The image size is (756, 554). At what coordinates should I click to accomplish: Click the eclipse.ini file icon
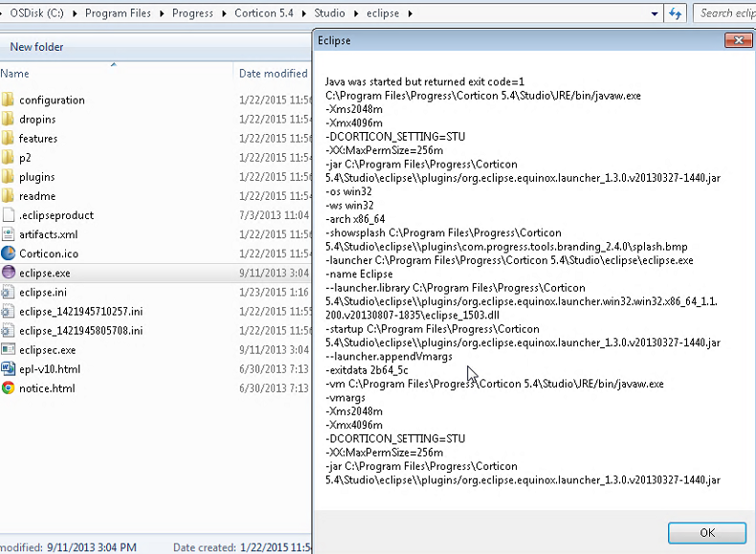(x=8, y=292)
